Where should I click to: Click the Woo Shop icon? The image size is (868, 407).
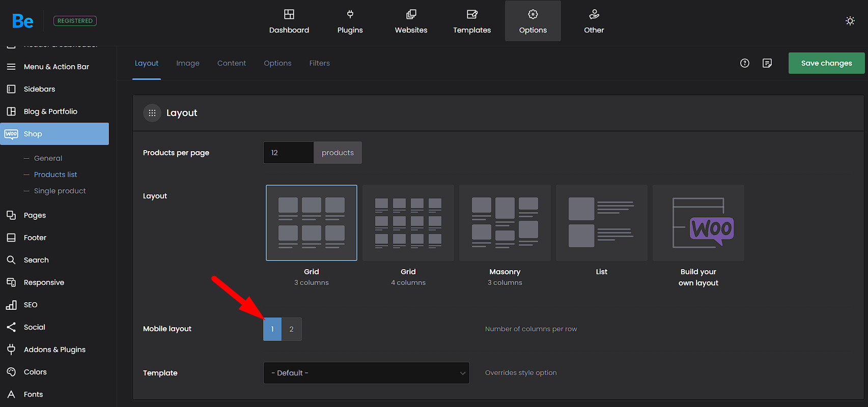pos(11,134)
